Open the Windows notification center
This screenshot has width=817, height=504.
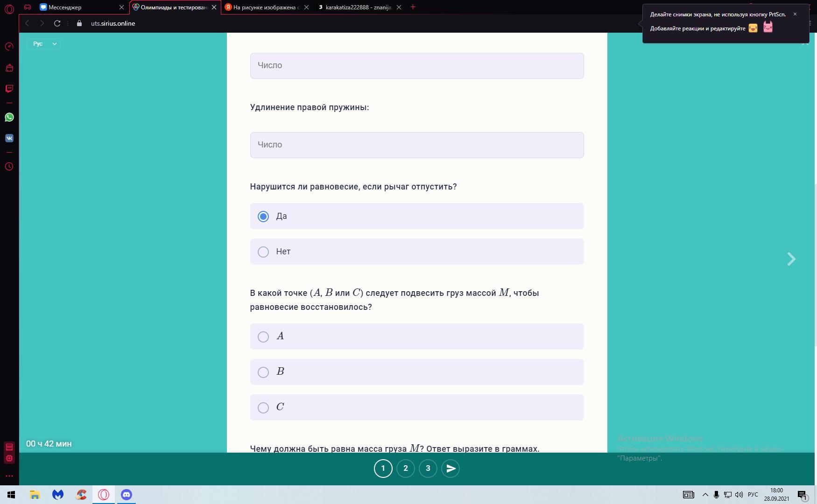click(x=803, y=495)
